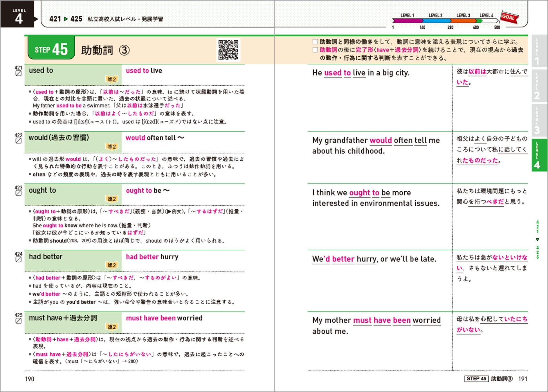
Task: Tap the QR code beside 助動詞③
Action: point(228,50)
